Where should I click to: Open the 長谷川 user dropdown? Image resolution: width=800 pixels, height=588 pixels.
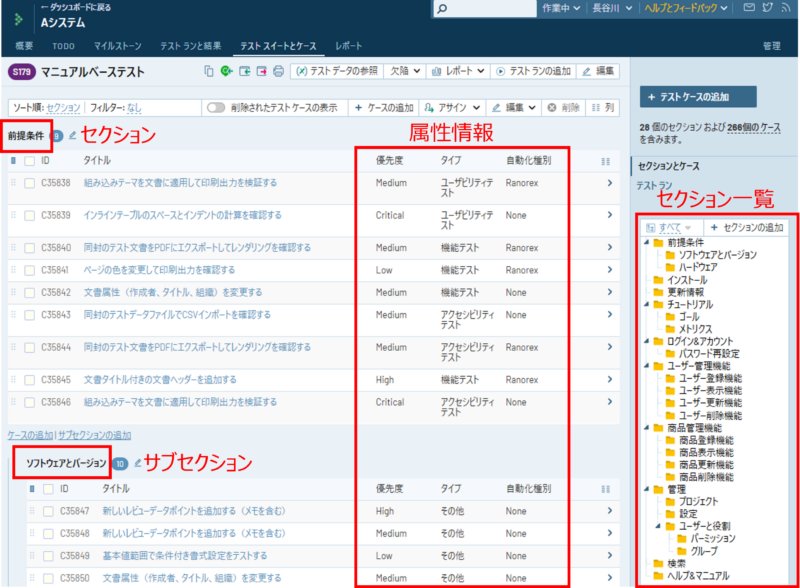point(612,8)
